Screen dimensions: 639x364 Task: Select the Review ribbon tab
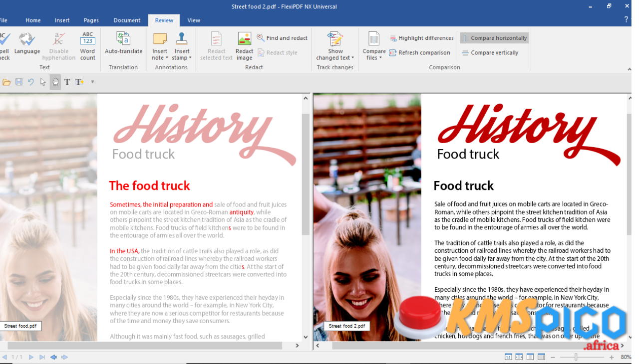[164, 20]
